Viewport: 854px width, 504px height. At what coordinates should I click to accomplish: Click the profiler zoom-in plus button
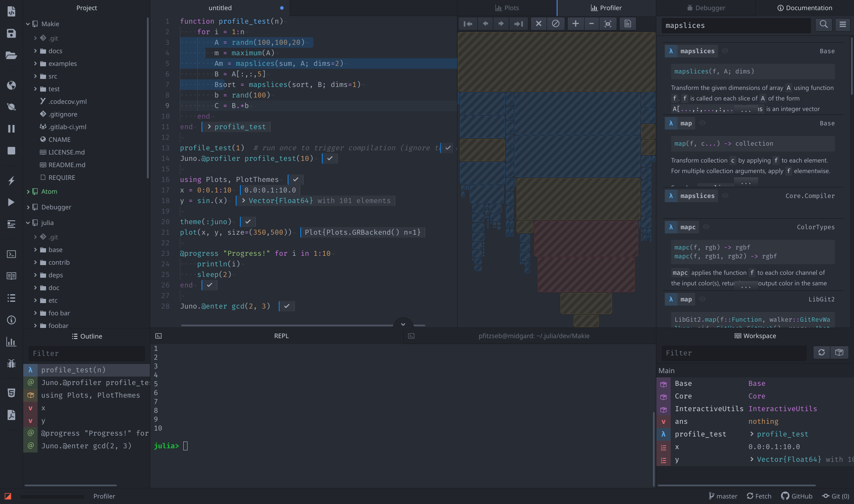click(x=575, y=24)
